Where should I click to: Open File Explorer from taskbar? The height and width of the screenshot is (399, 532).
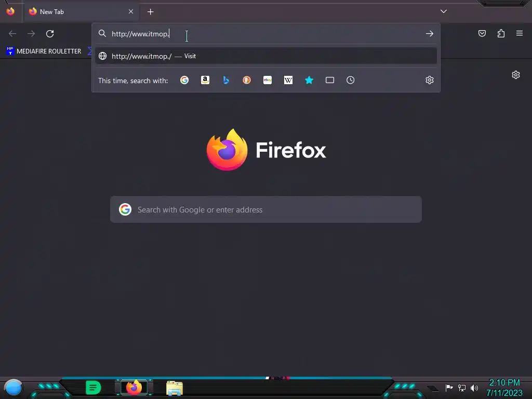pos(175,388)
